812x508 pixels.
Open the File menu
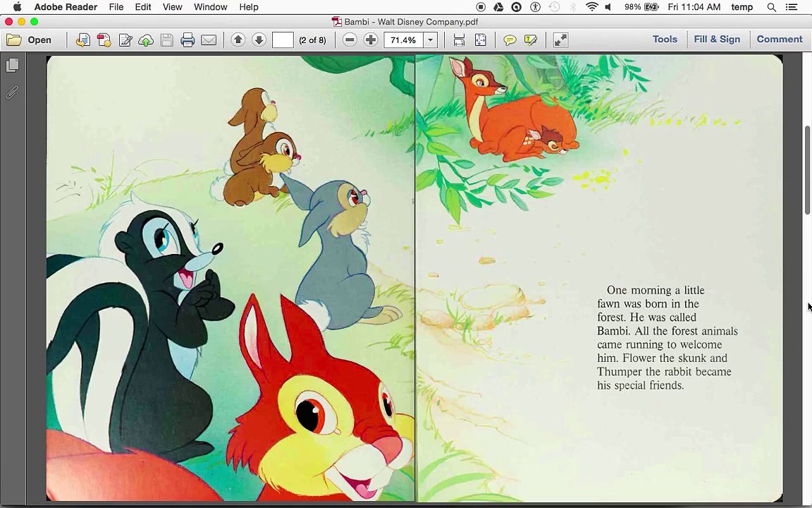[116, 7]
